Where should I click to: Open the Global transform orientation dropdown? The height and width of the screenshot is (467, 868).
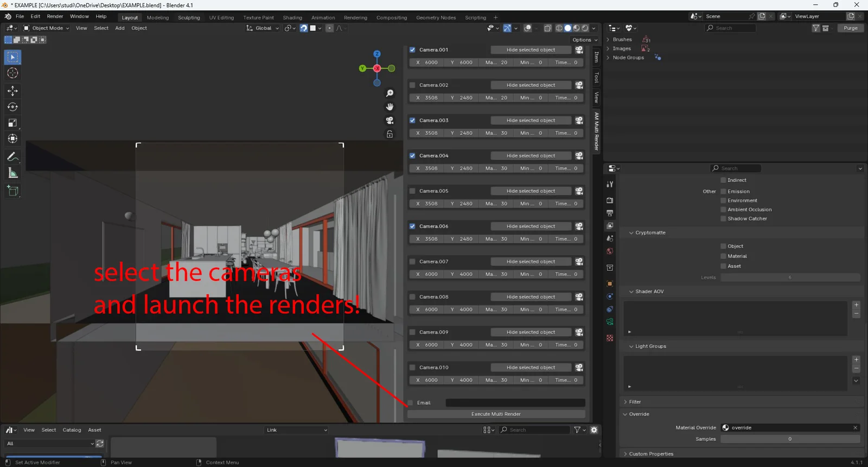[x=263, y=28]
